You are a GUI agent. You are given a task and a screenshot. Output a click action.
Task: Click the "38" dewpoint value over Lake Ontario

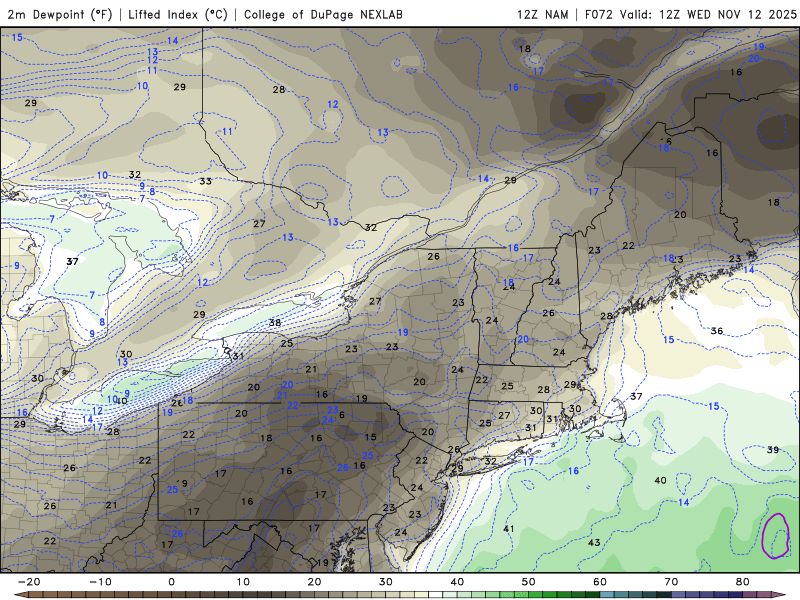(275, 322)
